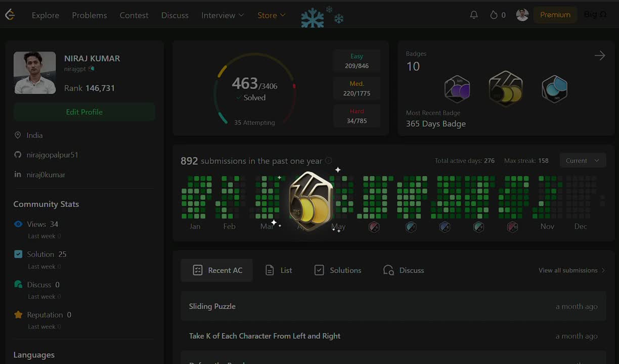Click the location pin icon next to India
Viewport: 619px width, 364px height.
click(18, 135)
